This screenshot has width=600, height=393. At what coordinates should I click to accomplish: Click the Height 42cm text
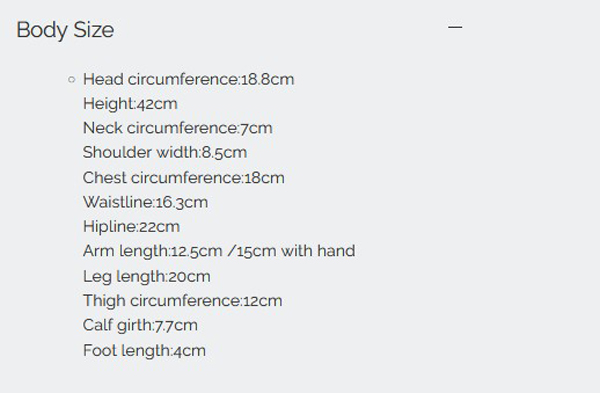tap(130, 104)
